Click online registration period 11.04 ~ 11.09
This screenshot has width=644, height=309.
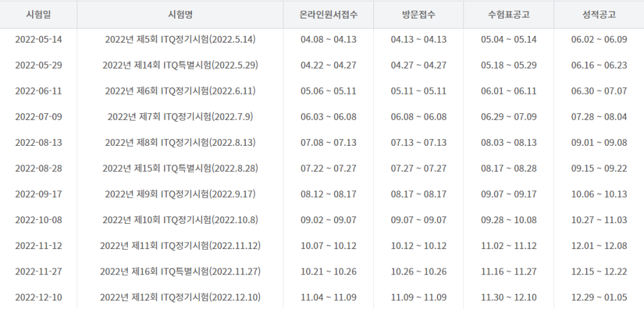329,298
